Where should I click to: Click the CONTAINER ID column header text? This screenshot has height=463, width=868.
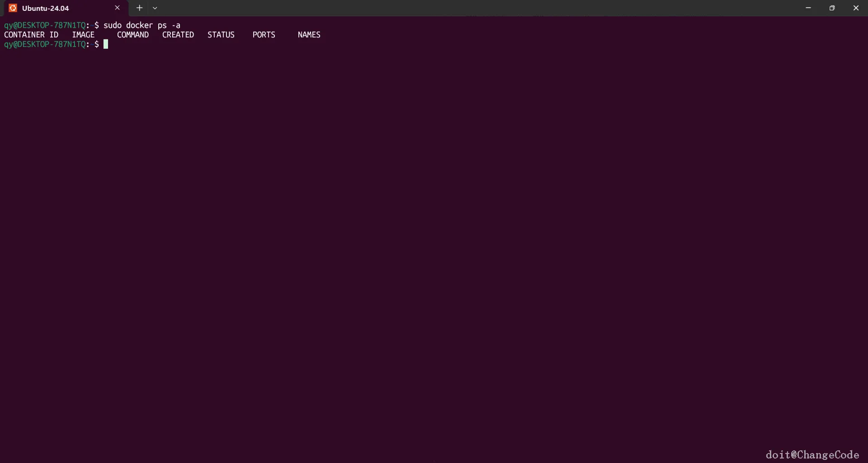coord(31,35)
